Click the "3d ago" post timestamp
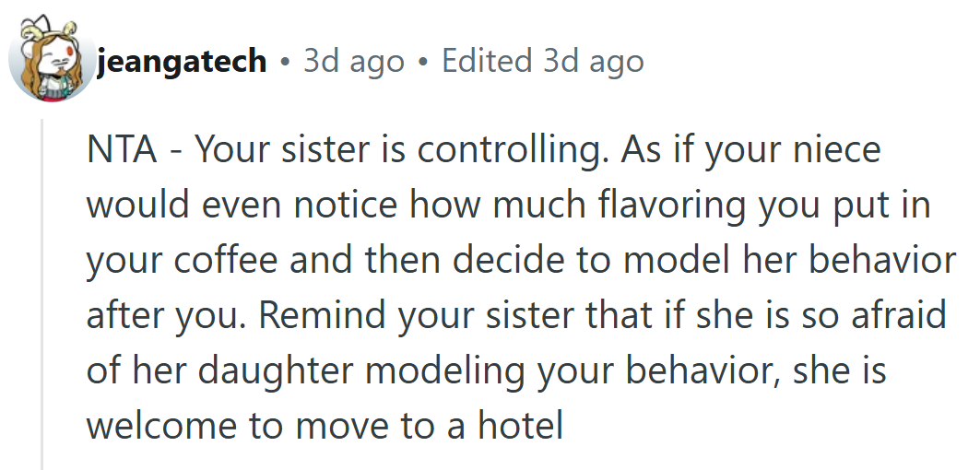 pyautogui.click(x=354, y=61)
